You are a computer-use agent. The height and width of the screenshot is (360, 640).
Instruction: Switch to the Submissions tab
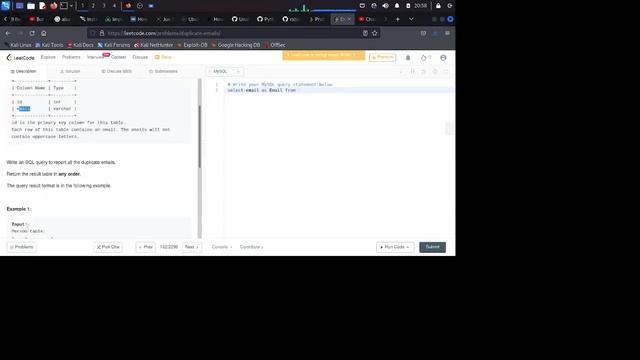coord(163,71)
